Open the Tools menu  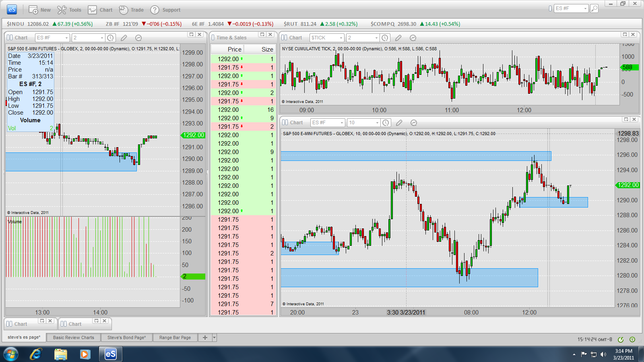coord(69,10)
